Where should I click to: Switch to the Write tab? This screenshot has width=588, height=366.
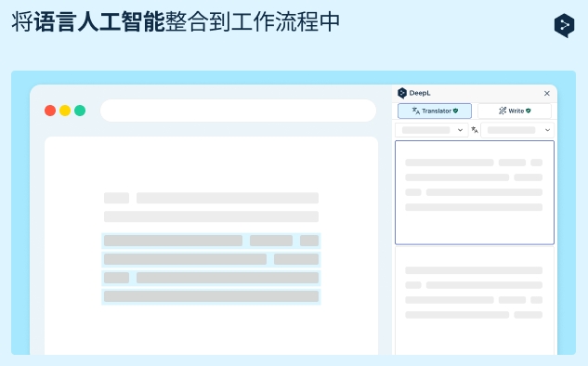click(x=515, y=111)
